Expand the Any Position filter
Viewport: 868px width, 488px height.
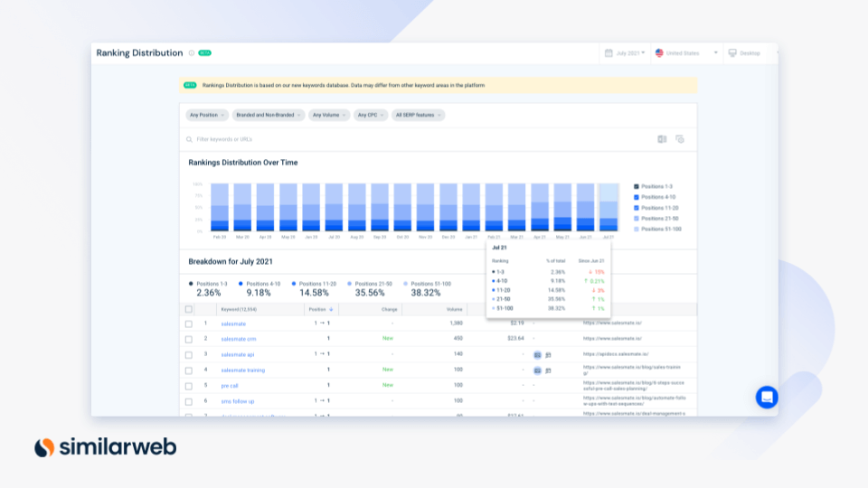(207, 115)
